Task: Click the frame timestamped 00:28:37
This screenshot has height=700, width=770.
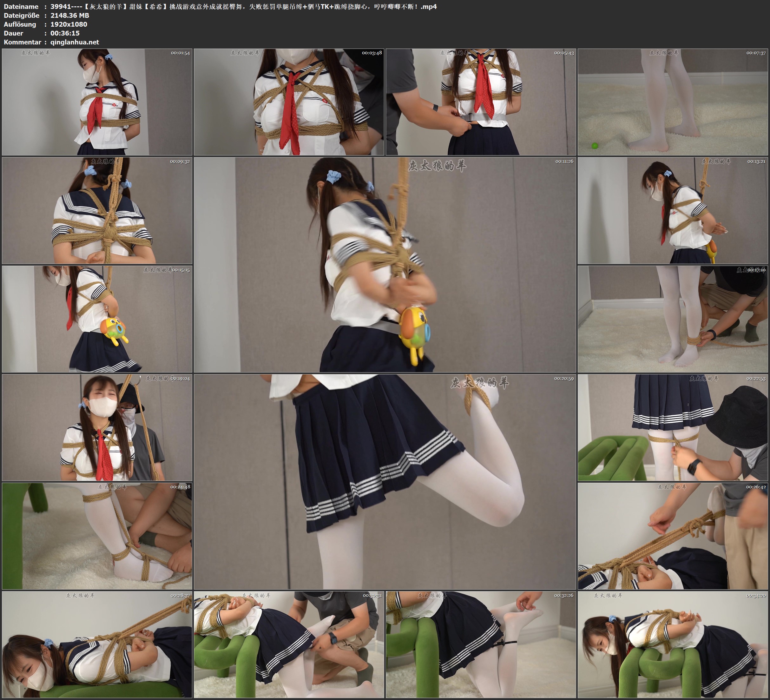Action: pos(97,644)
